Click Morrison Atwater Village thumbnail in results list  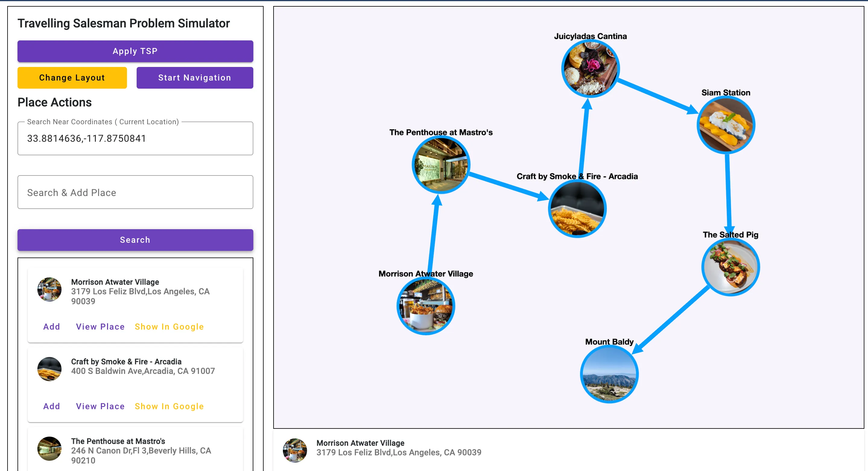[49, 289]
